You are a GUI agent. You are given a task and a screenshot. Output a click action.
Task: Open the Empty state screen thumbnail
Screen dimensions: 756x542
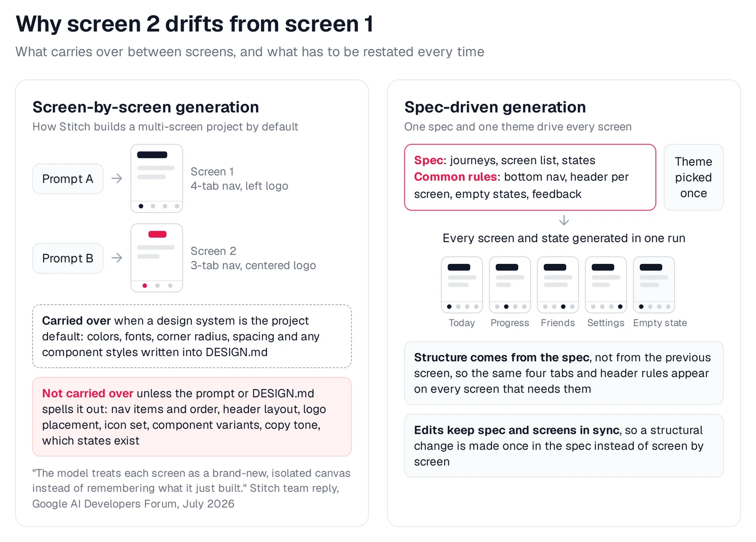pyautogui.click(x=654, y=285)
